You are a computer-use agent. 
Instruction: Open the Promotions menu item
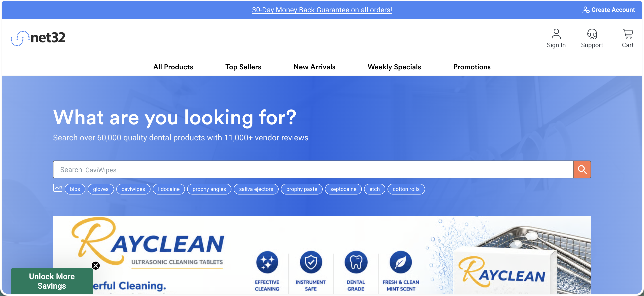click(x=472, y=67)
